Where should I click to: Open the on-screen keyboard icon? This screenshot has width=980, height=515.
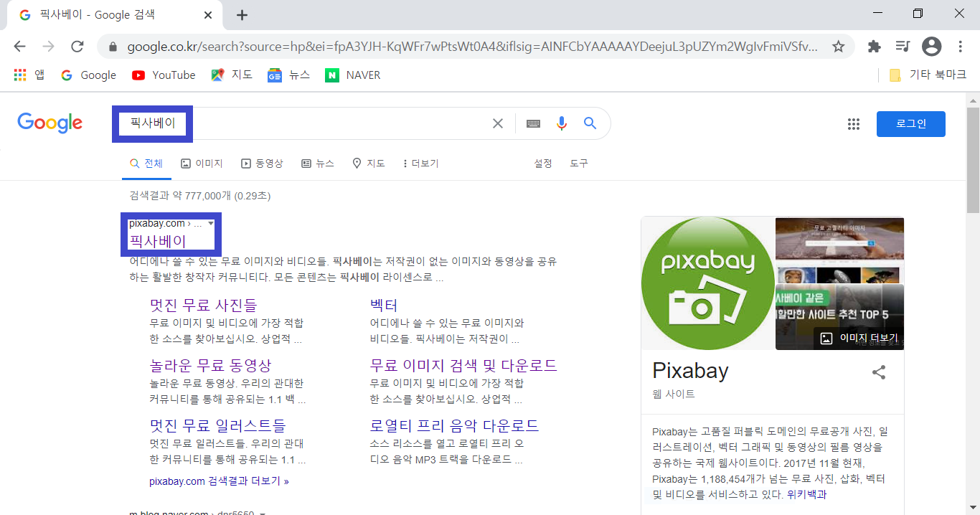pyautogui.click(x=533, y=123)
